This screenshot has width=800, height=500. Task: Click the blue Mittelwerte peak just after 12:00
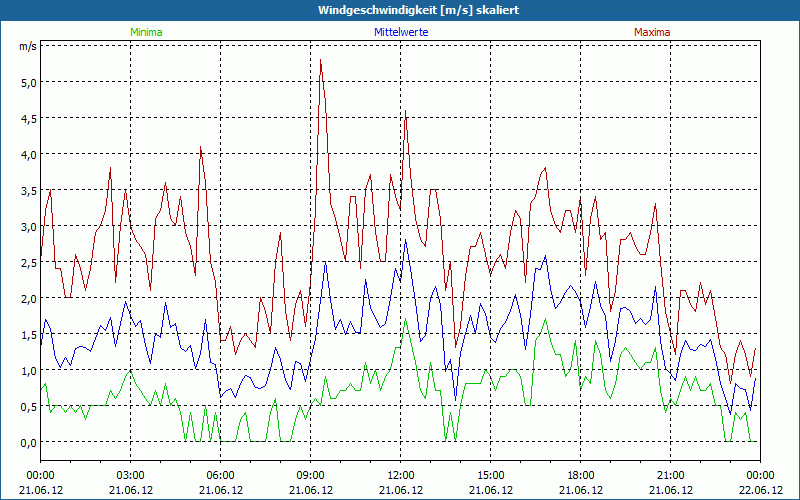tap(406, 240)
